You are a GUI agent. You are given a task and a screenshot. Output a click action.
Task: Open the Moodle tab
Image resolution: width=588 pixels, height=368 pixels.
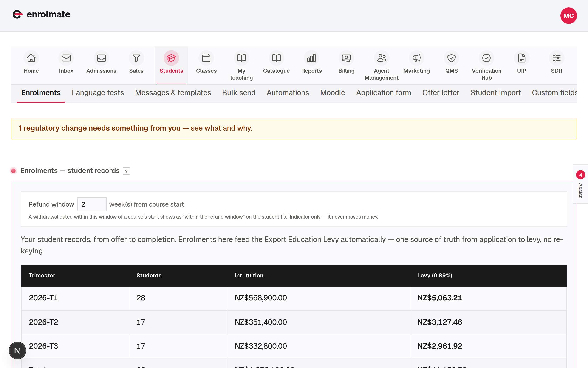(332, 93)
